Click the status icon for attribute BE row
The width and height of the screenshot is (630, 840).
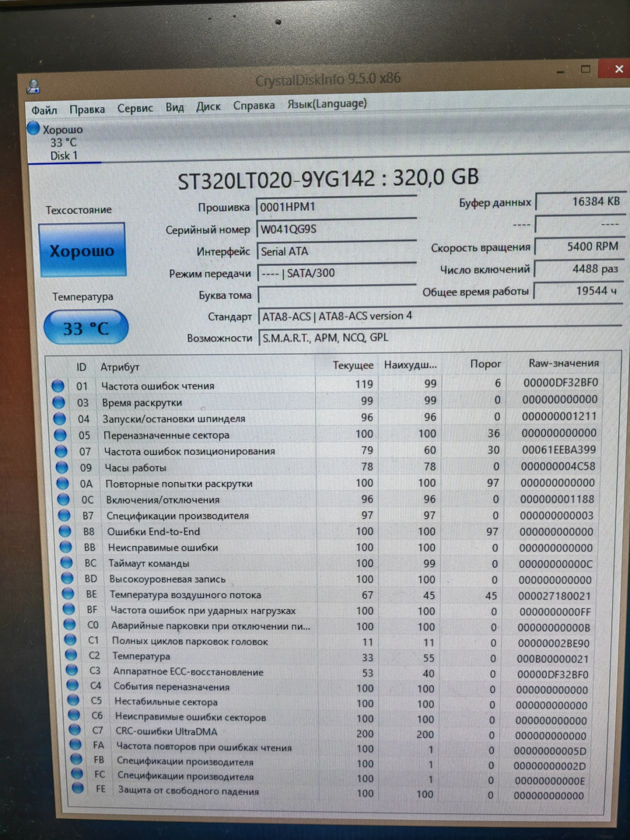point(67,594)
